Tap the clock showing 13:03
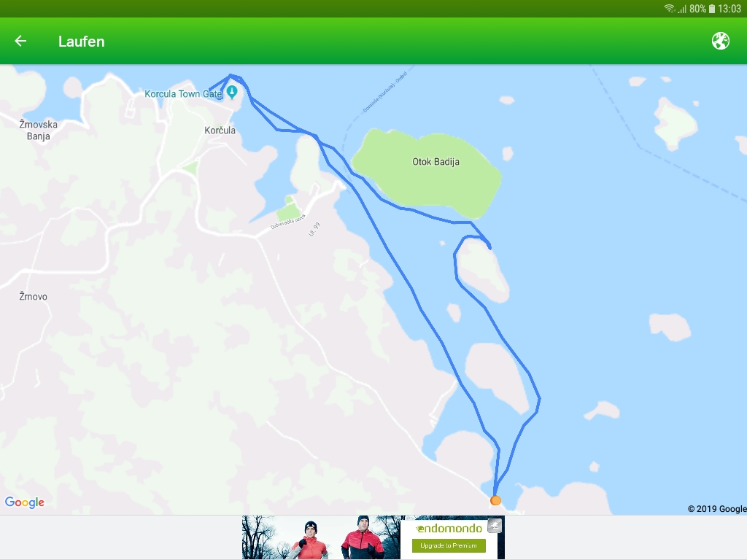The image size is (747, 560). click(x=729, y=9)
